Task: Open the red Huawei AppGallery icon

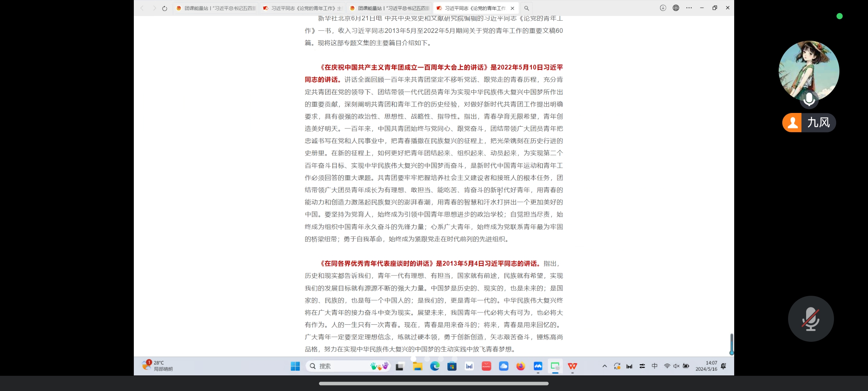Action: pyautogui.click(x=486, y=366)
